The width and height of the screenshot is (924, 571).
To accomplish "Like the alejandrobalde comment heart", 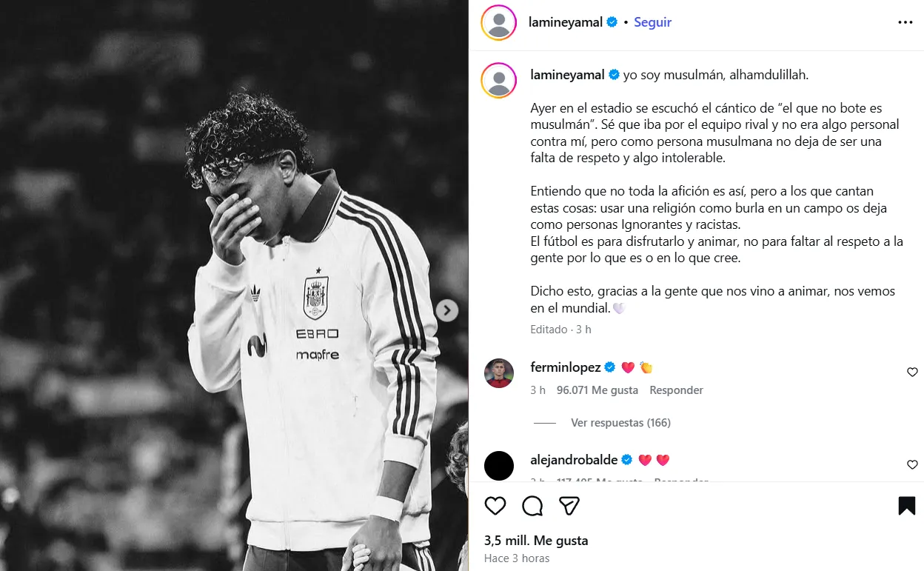I will 912,465.
